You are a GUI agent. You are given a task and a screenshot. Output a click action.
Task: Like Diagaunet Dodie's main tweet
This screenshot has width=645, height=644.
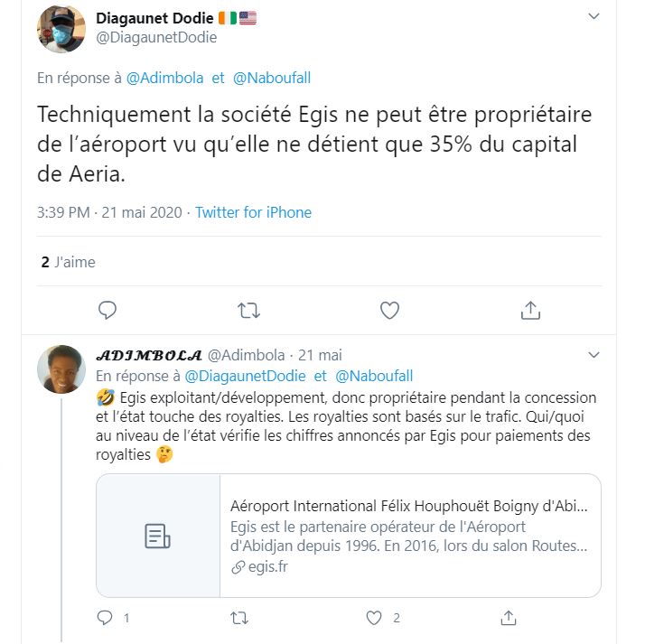pos(389,311)
